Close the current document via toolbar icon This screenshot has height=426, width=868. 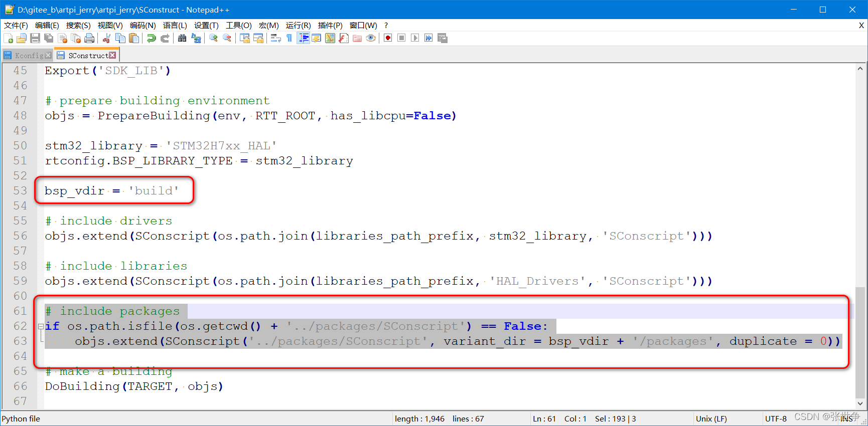62,38
